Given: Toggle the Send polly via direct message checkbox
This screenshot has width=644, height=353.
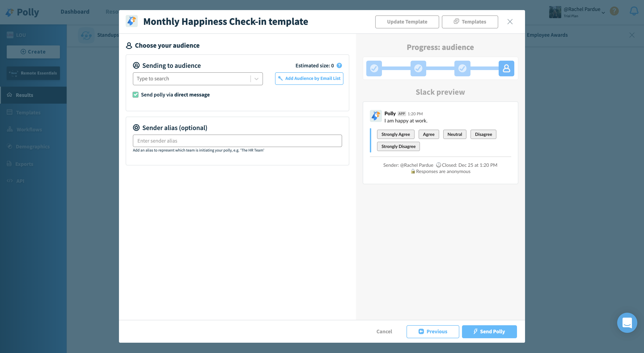Looking at the screenshot, I should [136, 95].
